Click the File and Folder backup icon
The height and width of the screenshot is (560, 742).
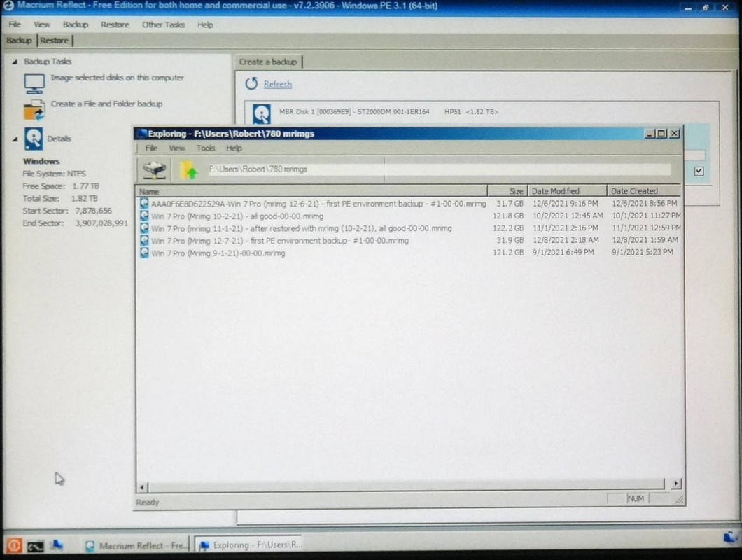coord(34,110)
